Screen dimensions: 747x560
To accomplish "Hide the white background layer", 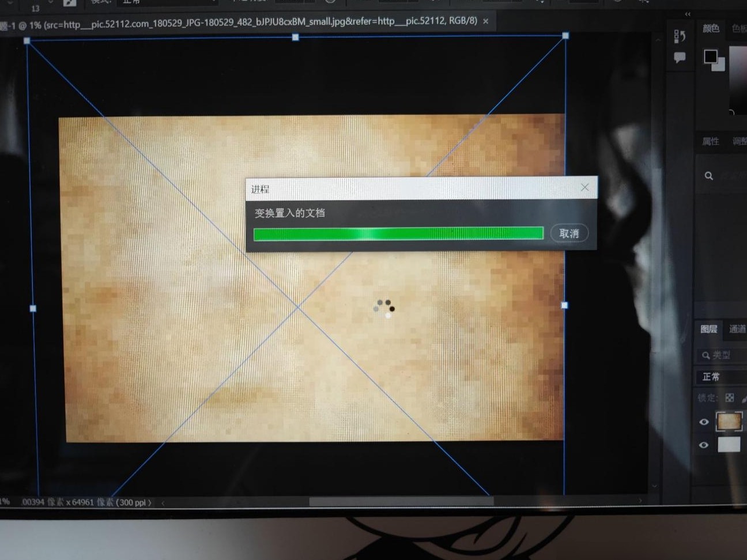I will [704, 445].
